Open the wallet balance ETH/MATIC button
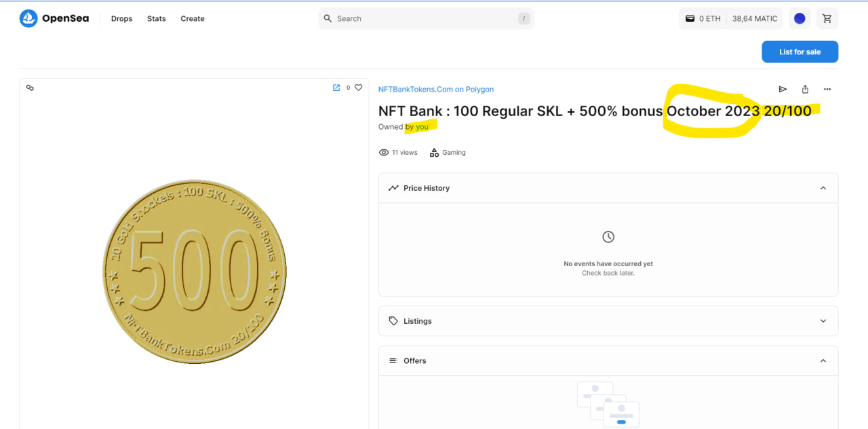 (730, 18)
